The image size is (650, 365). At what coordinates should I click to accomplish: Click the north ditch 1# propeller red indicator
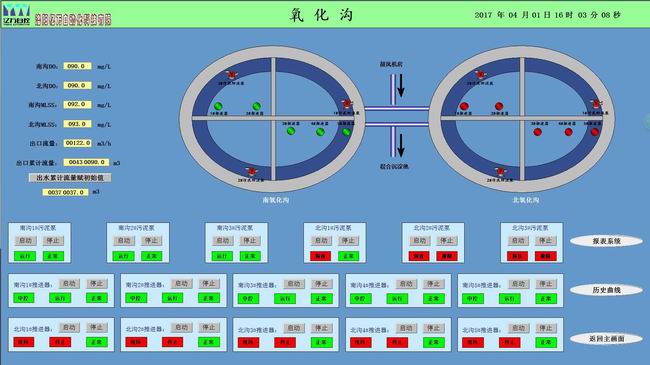coord(464,106)
